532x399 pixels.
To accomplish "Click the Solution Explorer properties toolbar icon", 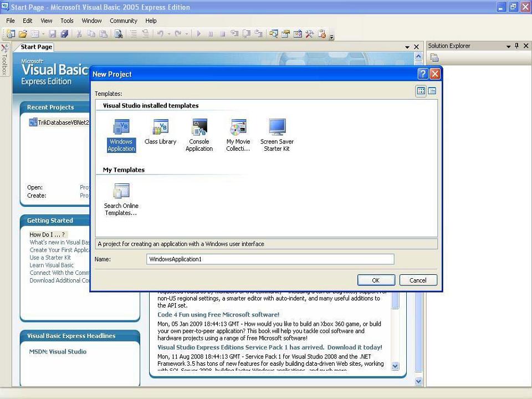I will [434, 58].
